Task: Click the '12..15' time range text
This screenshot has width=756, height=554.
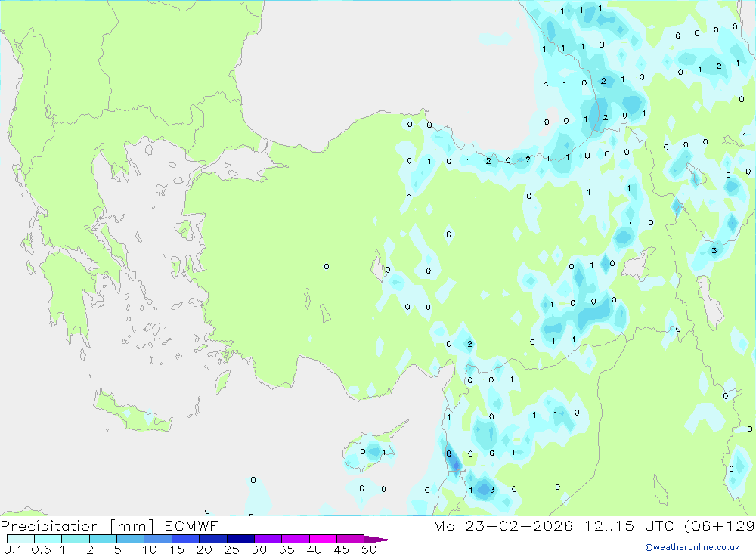Action: pyautogui.click(x=609, y=525)
